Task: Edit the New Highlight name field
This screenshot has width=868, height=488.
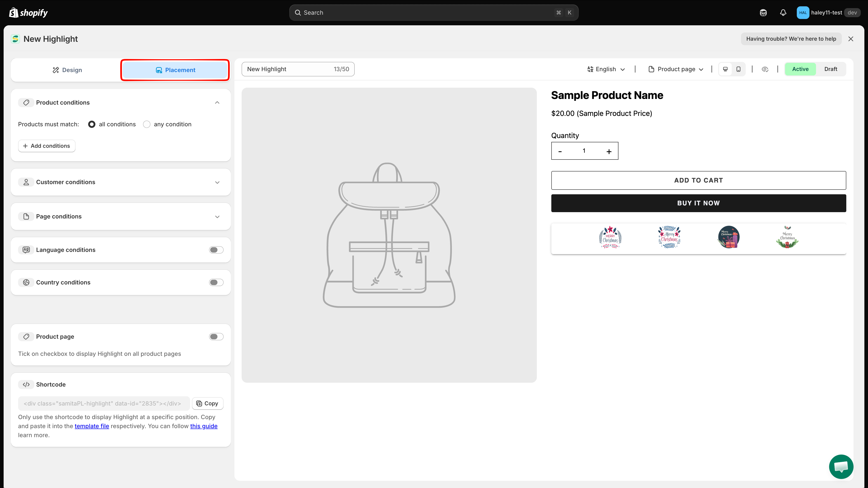Action: [298, 69]
